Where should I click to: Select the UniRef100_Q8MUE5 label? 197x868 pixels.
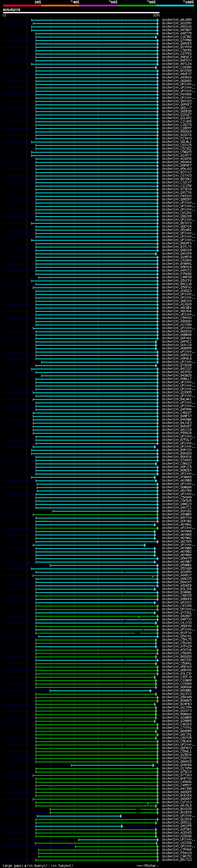click(x=177, y=43)
